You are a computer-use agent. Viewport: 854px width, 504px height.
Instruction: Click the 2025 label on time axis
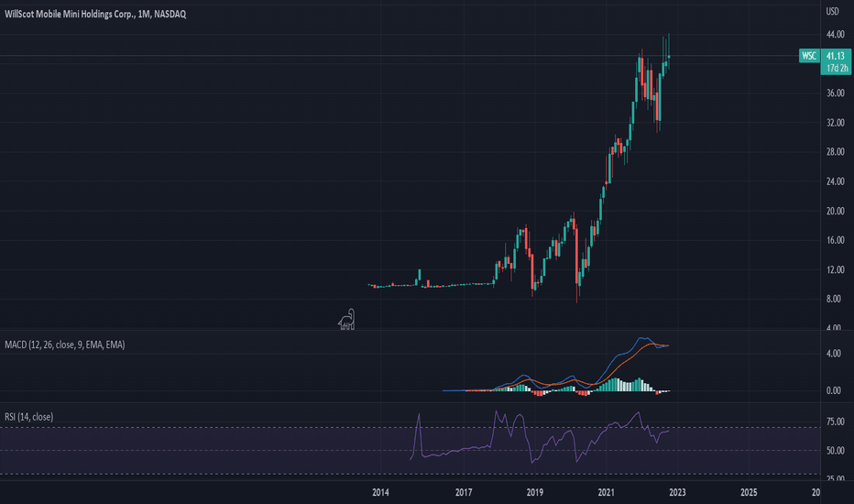pos(749,493)
